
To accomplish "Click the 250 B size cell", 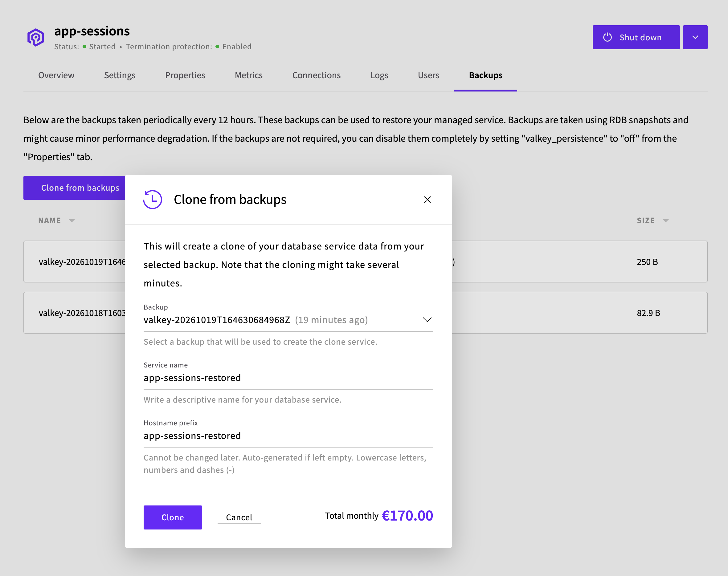I will (x=647, y=262).
